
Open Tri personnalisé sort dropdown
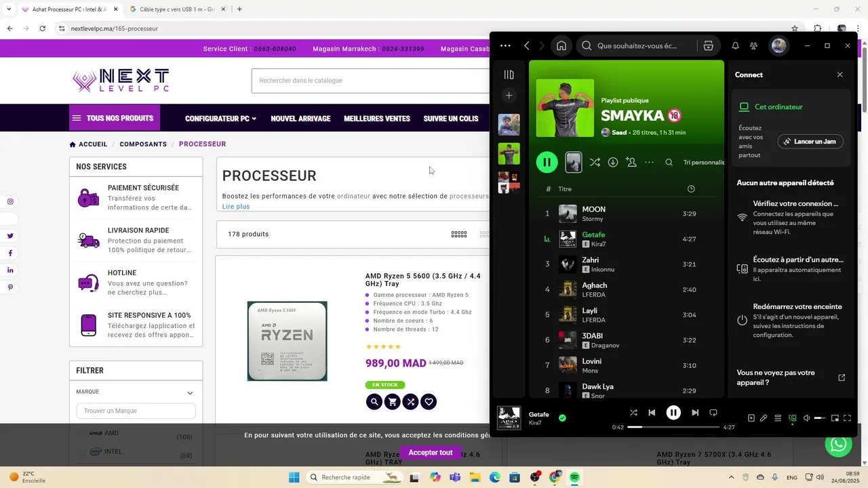click(x=704, y=162)
